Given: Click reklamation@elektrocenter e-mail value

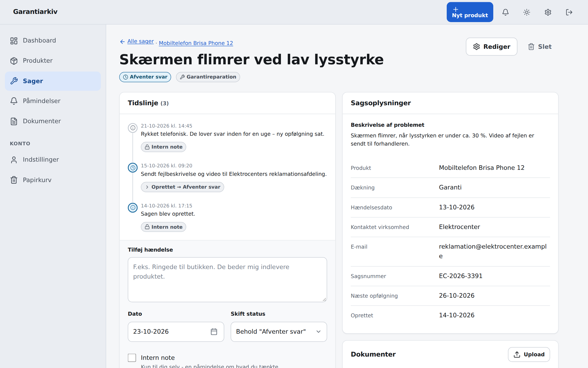Looking at the screenshot, I should (x=493, y=251).
